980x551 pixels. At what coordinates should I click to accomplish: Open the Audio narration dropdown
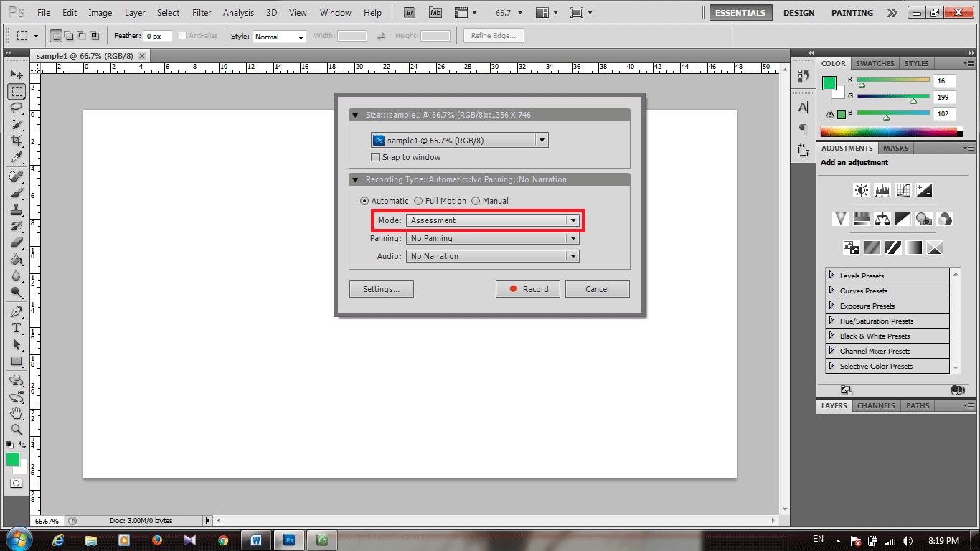pyautogui.click(x=493, y=256)
